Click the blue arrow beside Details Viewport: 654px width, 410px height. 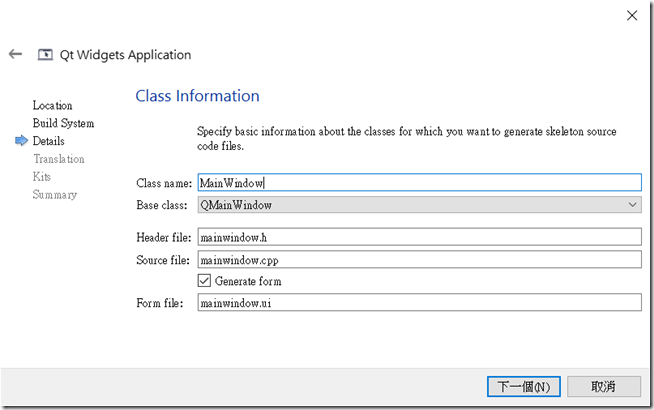[x=21, y=141]
